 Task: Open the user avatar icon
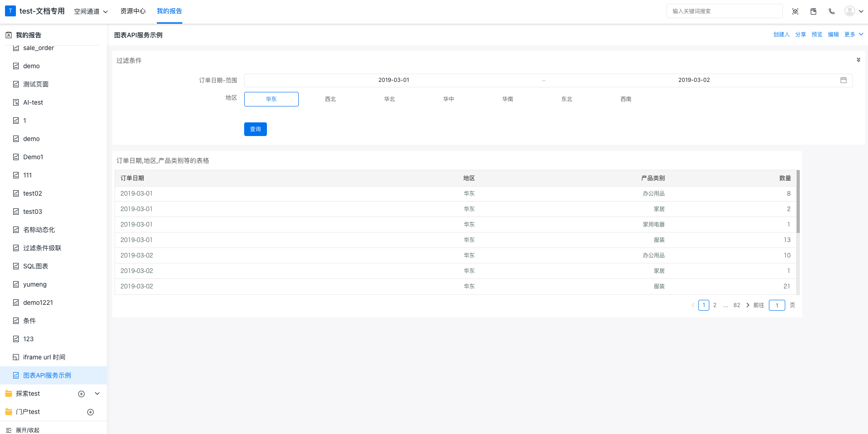pyautogui.click(x=850, y=11)
